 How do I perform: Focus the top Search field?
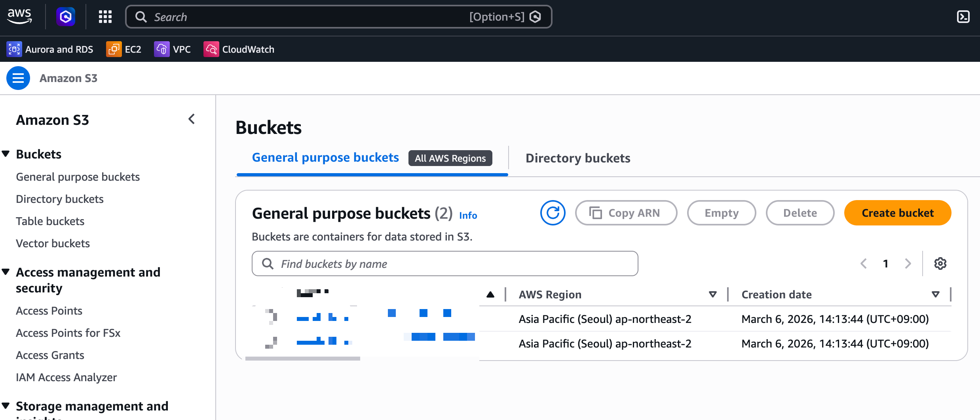tap(338, 17)
